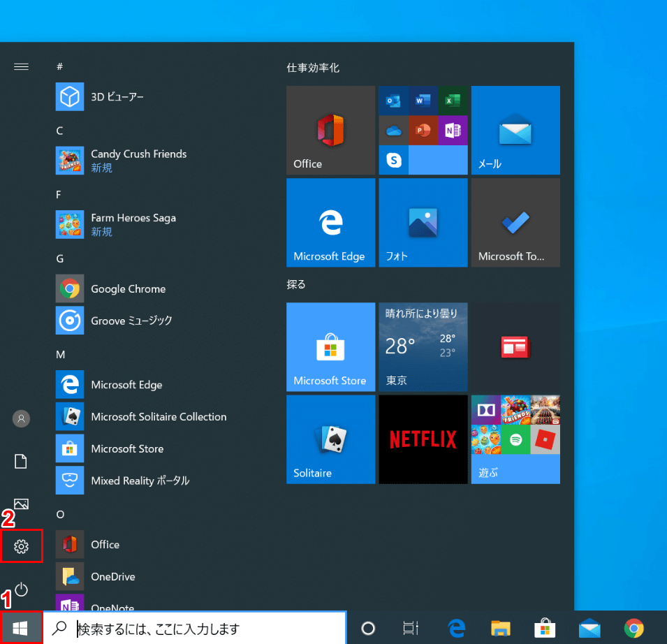Open the Power options icon
This screenshot has height=644, width=667.
[21, 590]
